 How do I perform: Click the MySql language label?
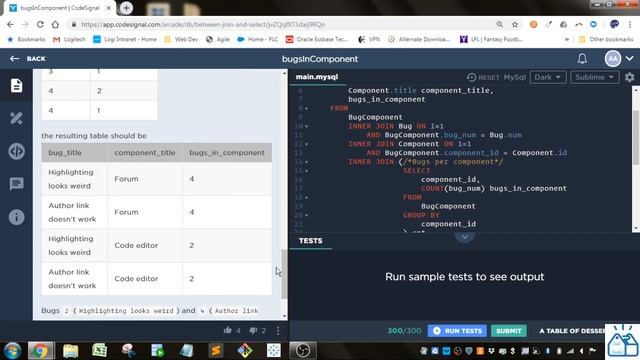click(x=514, y=77)
